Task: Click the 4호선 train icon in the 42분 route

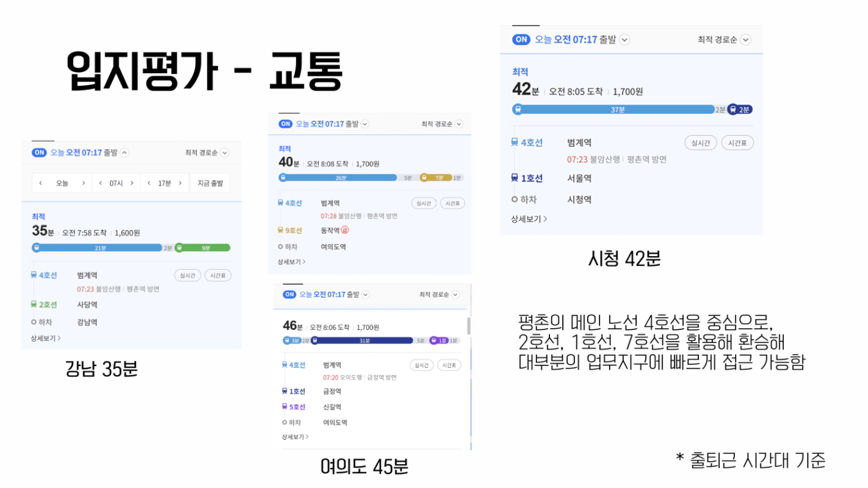Action: coord(515,143)
